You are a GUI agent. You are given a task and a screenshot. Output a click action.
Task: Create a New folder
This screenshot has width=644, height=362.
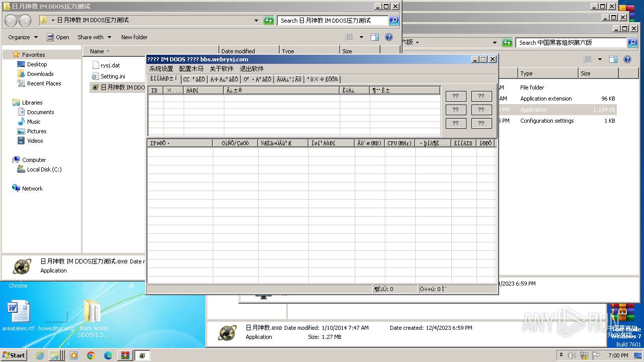pyautogui.click(x=134, y=37)
